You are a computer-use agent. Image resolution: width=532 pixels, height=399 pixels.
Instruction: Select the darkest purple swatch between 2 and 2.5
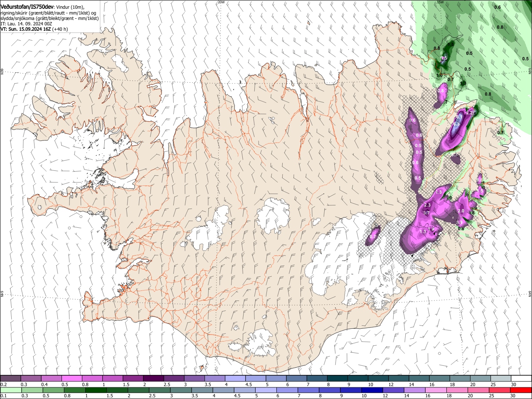point(153,378)
